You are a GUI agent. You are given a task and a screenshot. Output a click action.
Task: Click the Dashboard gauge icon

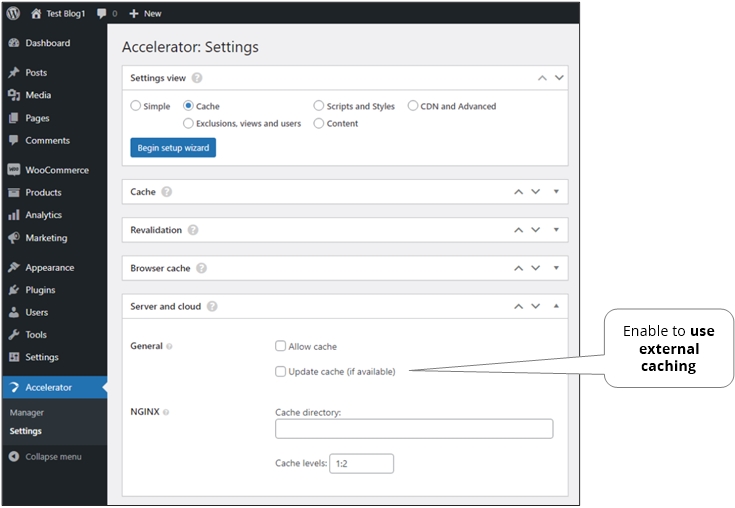(14, 43)
